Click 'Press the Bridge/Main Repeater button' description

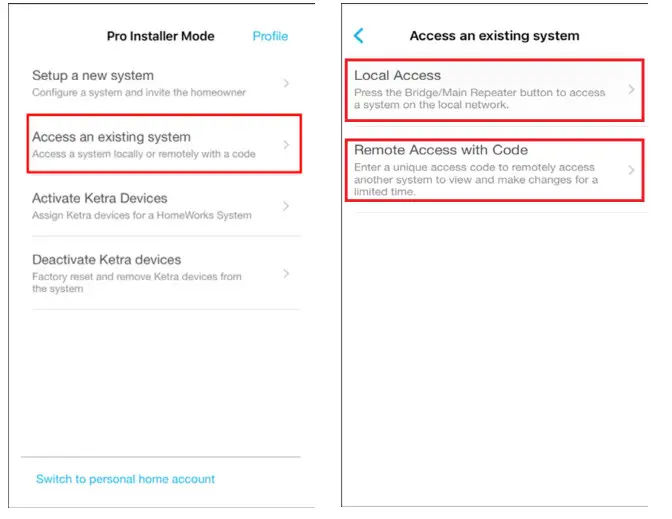[480, 99]
